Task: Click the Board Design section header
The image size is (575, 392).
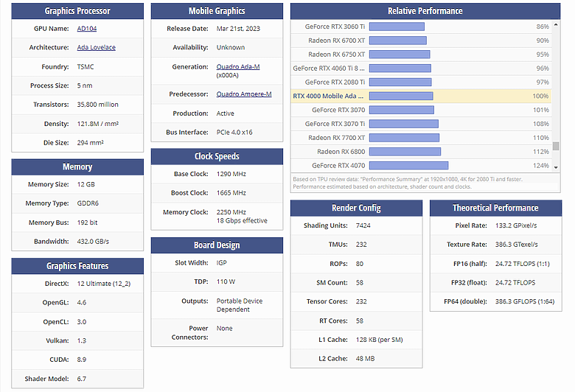Action: tap(217, 245)
